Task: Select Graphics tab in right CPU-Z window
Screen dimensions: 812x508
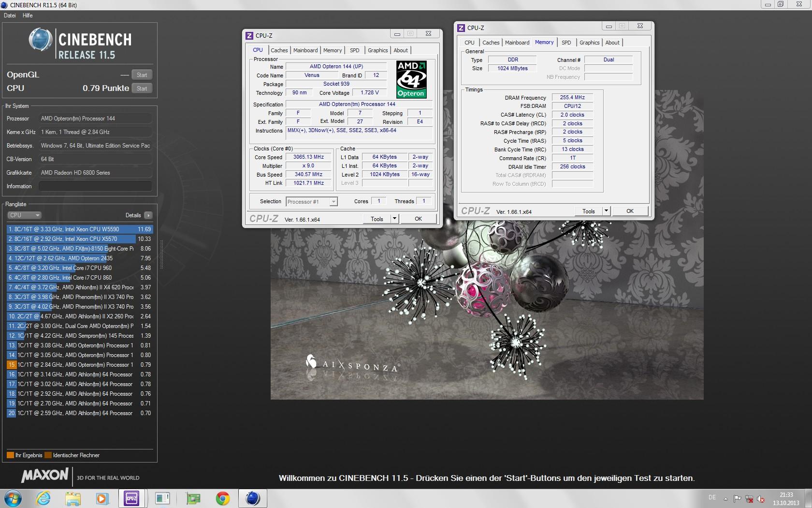Action: point(589,43)
